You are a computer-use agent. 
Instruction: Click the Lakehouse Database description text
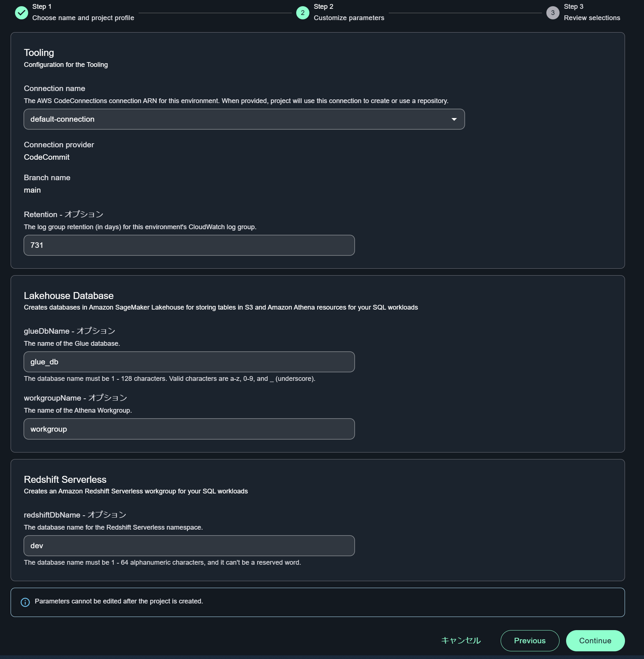pos(221,307)
